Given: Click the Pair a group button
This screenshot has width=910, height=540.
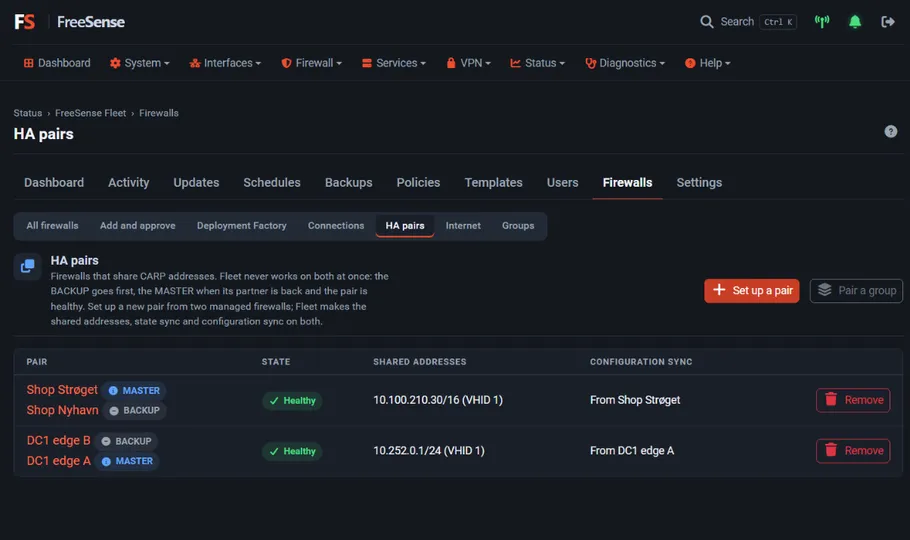Looking at the screenshot, I should point(856,290).
